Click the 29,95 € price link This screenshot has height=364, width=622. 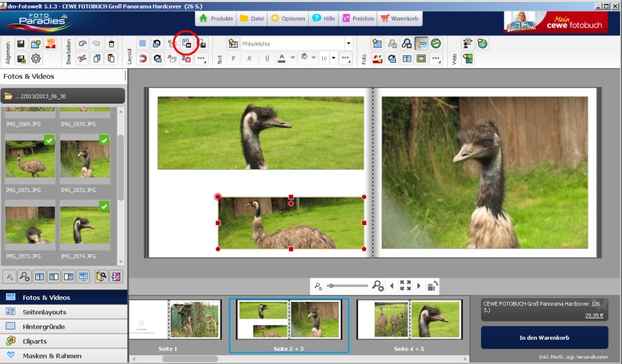(x=592, y=315)
